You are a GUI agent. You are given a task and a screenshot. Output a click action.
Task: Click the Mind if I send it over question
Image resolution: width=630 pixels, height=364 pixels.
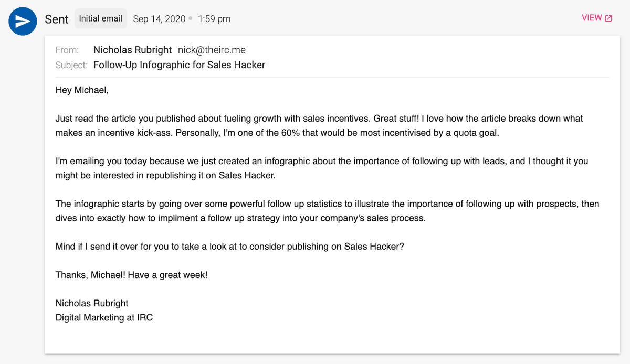(x=230, y=246)
